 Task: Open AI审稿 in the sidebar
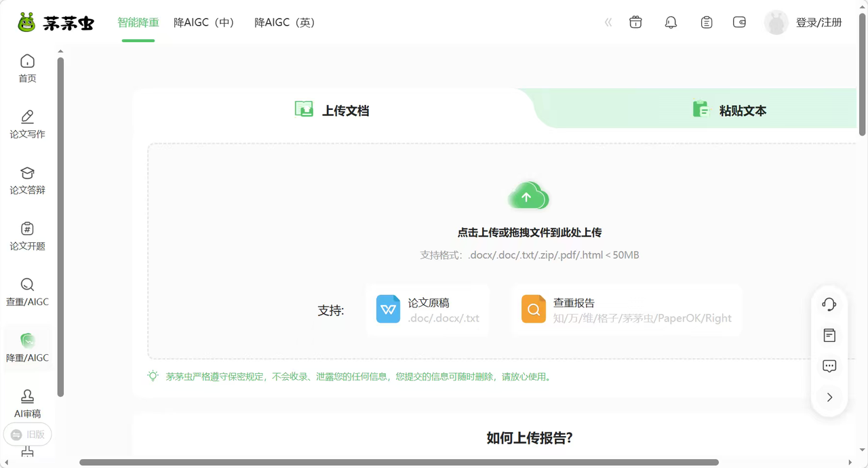coord(27,404)
